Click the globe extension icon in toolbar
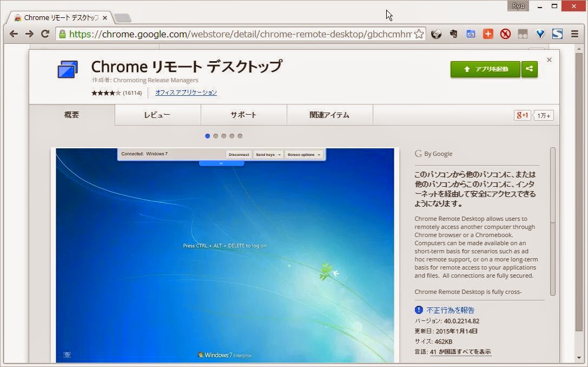The image size is (588, 367). [436, 34]
